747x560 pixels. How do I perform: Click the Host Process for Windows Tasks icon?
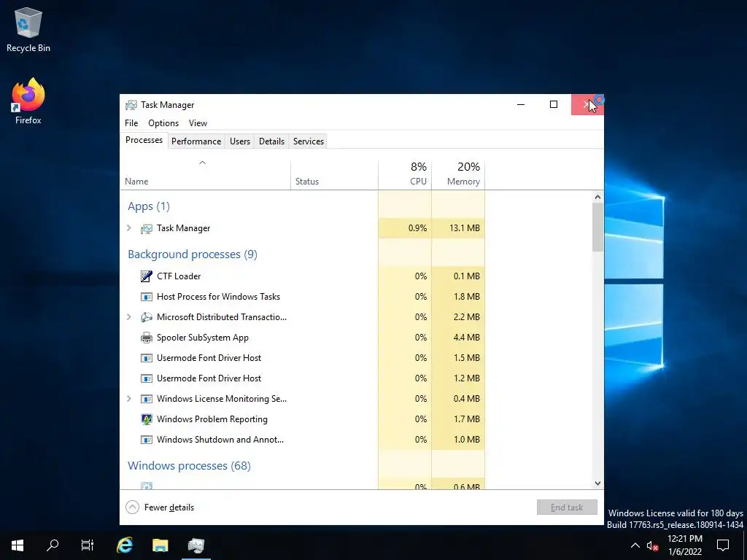click(x=146, y=297)
